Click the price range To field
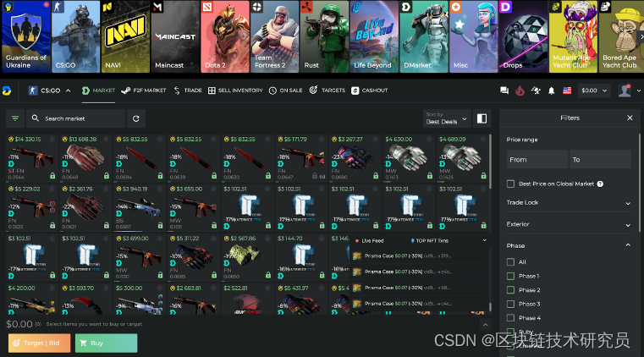 click(600, 160)
